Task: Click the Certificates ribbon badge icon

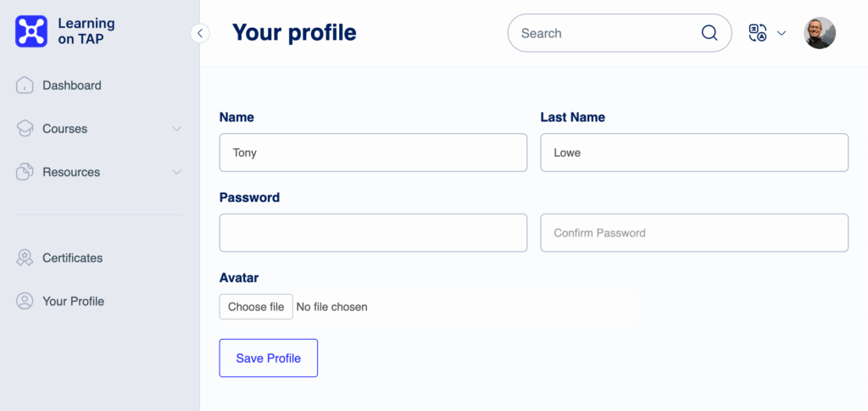Action: 25,258
